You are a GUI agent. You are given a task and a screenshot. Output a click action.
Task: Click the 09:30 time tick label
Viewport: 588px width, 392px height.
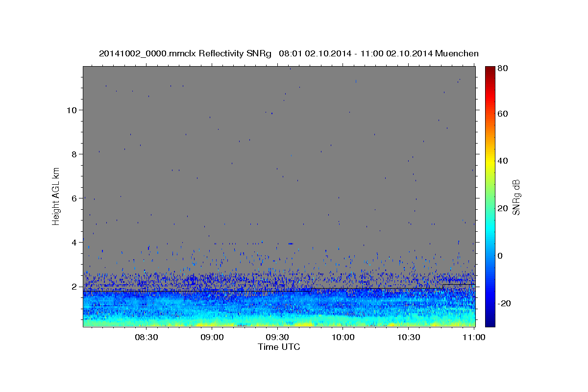[x=277, y=337]
